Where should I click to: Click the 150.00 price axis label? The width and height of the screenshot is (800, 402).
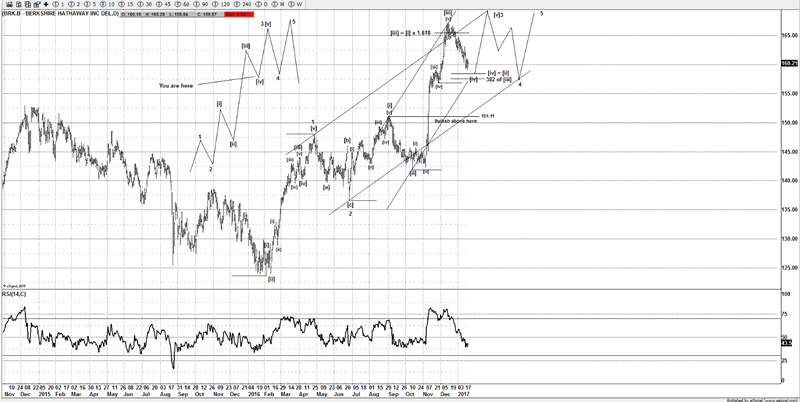tap(789, 122)
